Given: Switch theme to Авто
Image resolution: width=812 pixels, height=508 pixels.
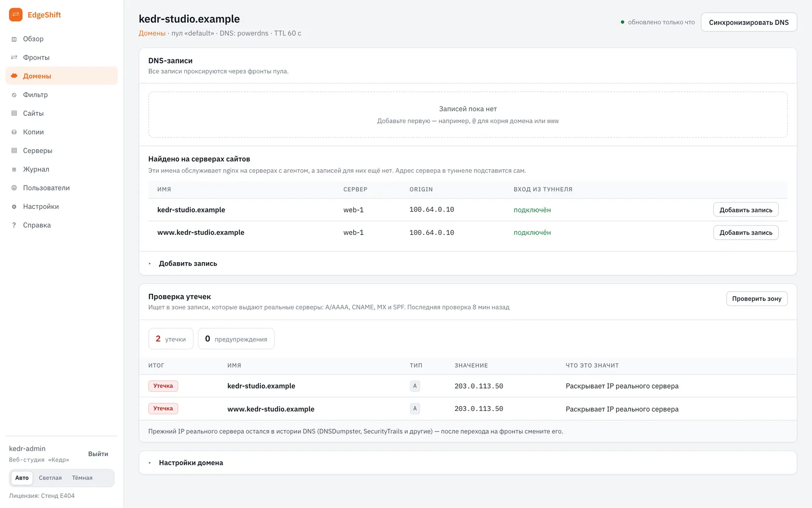Looking at the screenshot, I should pyautogui.click(x=22, y=478).
